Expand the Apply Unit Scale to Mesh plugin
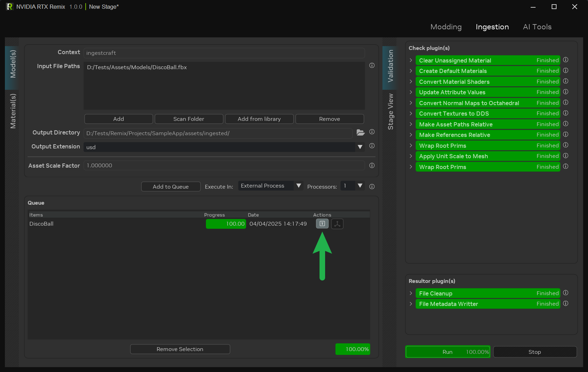The height and width of the screenshot is (372, 588). 411,156
